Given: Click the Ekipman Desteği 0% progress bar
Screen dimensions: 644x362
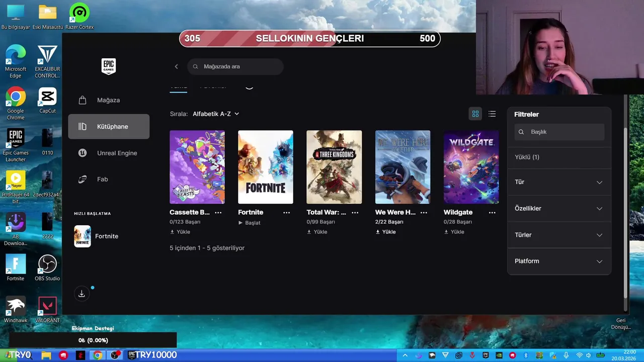Looking at the screenshot, I should pyautogui.click(x=93, y=340).
